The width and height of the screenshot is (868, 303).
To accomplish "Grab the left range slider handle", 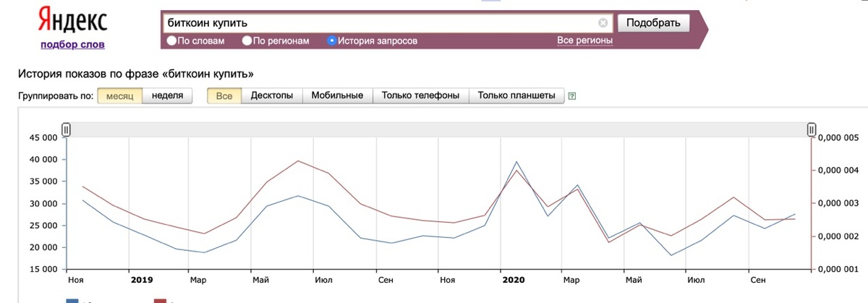I will [66, 129].
